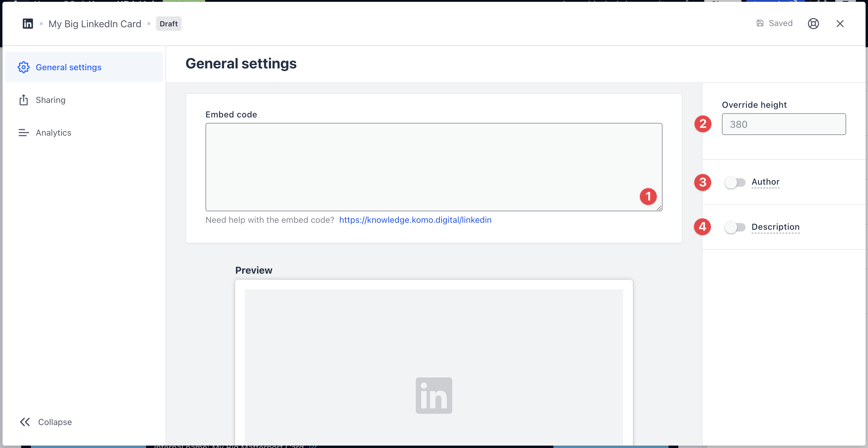Click the Collapse double-chevron icon

click(x=25, y=422)
